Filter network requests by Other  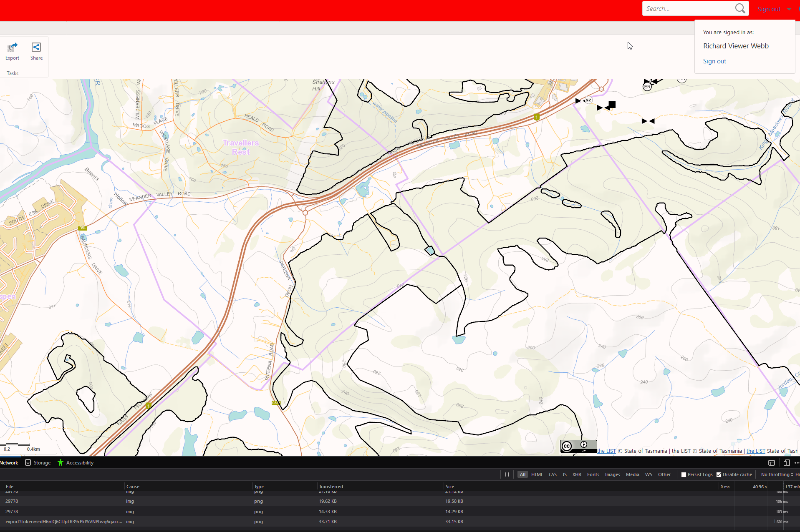664,474
